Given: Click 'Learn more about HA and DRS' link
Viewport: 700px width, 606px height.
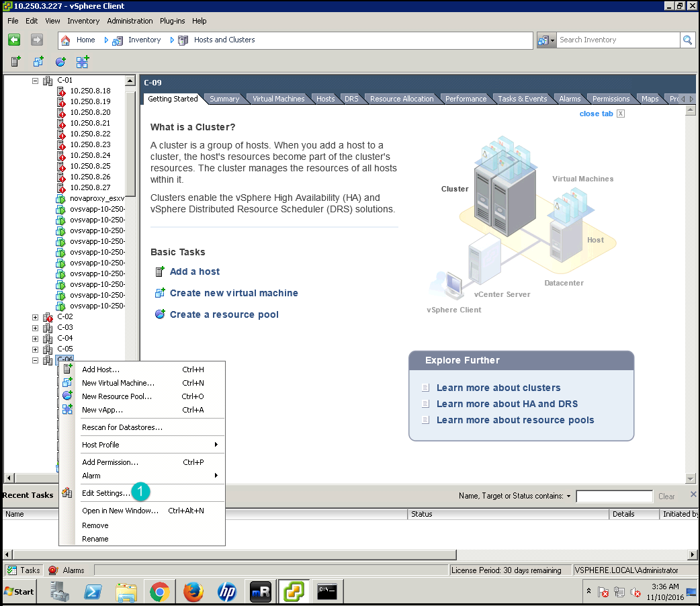Looking at the screenshot, I should tap(507, 404).
